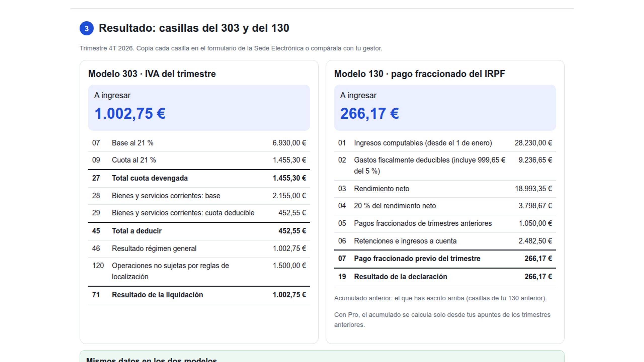Image resolution: width=644 pixels, height=362 pixels.
Task: Click value 2.155,00 € for casilla 28
Action: (289, 196)
